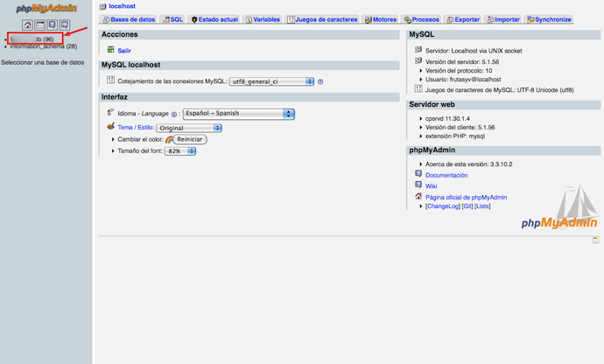604x364 pixels.
Task: Click the small window icon at bottom right
Action: click(x=595, y=241)
